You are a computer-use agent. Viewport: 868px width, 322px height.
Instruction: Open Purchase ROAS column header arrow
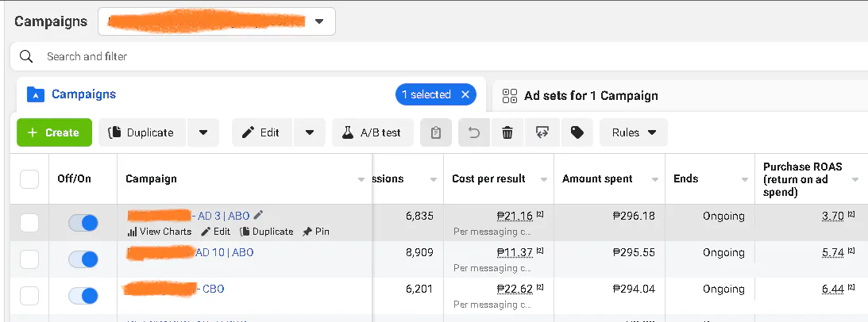(x=855, y=179)
